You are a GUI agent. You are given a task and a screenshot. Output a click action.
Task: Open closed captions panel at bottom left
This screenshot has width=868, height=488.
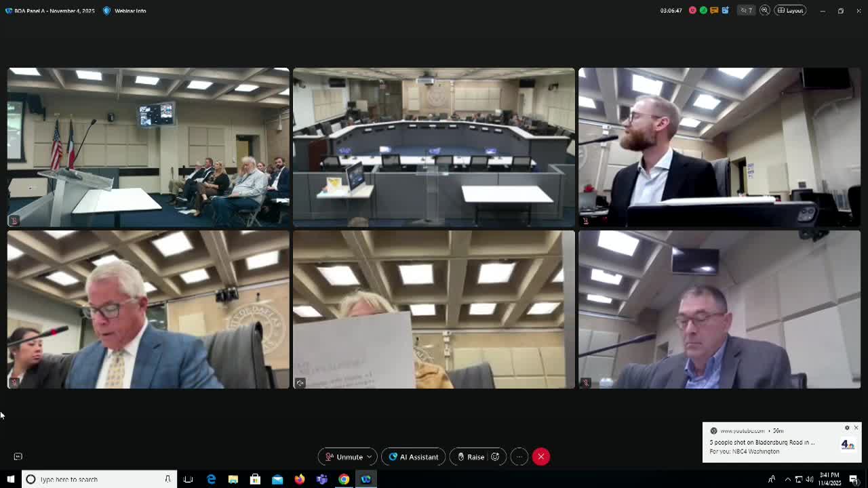18,457
